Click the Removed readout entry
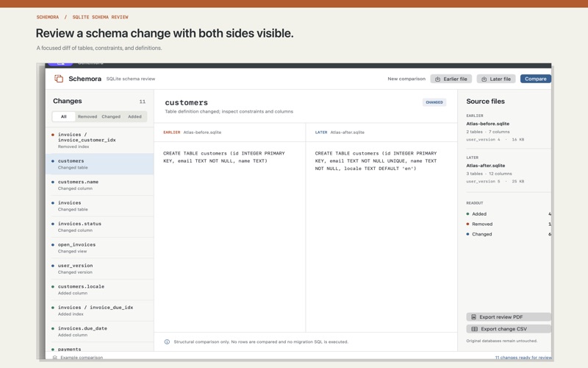The height and width of the screenshot is (368, 588). (x=509, y=224)
